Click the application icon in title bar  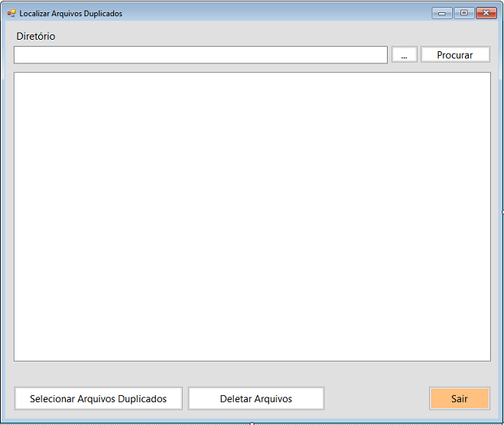11,13
